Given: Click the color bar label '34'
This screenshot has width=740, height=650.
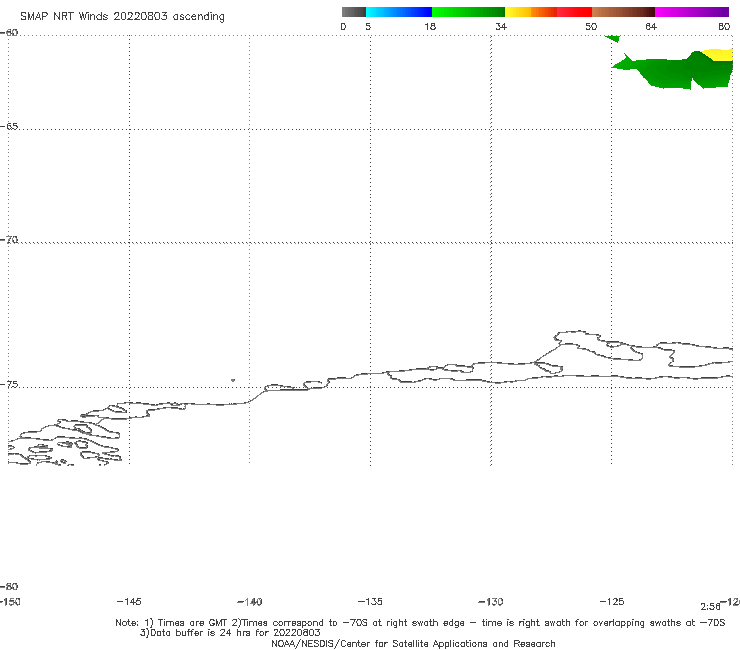Looking at the screenshot, I should click(x=501, y=26).
